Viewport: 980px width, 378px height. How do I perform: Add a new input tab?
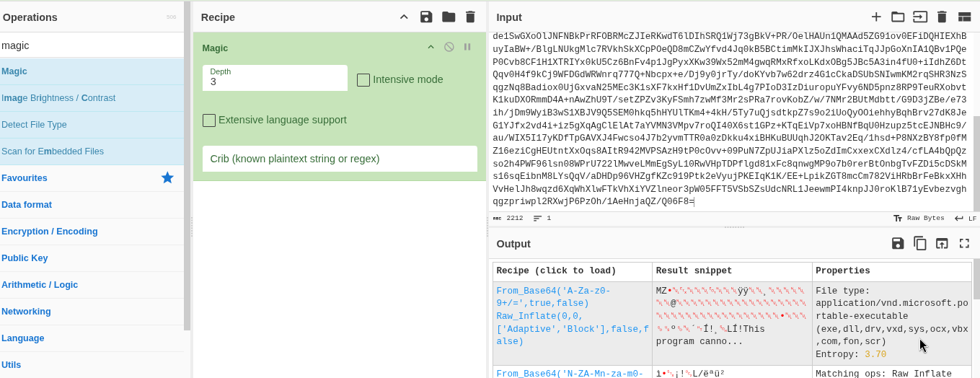pos(876,17)
